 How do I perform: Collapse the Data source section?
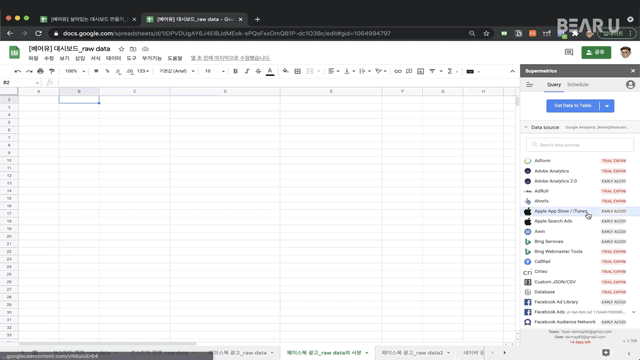(x=526, y=127)
